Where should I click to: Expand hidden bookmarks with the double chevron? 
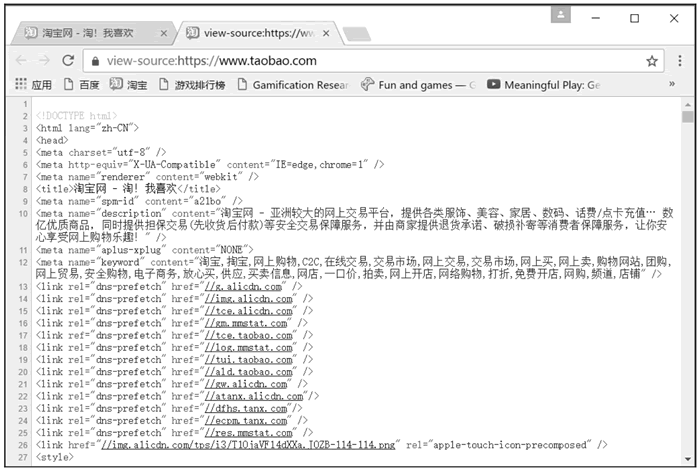click(x=671, y=84)
